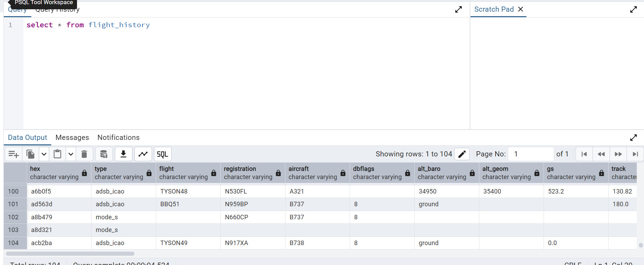Click the dbflags column header
The height and width of the screenshot is (265, 644).
pyautogui.click(x=382, y=173)
